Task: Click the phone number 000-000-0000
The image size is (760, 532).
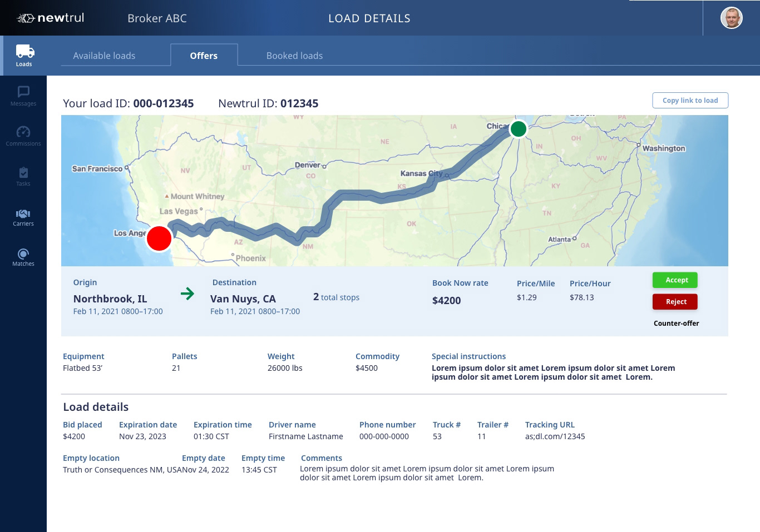Action: 384,436
